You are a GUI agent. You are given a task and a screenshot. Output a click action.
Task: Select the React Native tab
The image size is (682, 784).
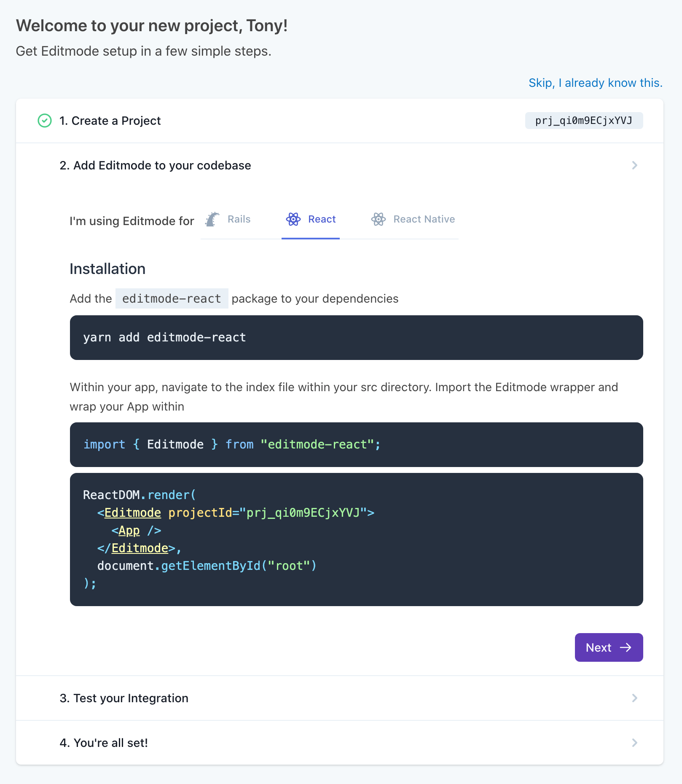click(x=424, y=219)
